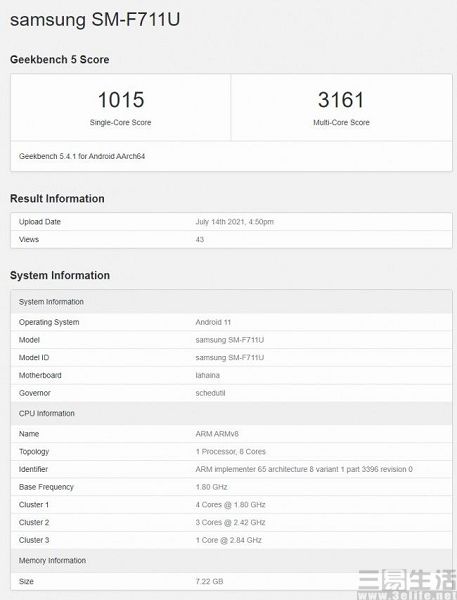Screen dimensions: 457x600
Task: Click the Single-Core Score label
Action: (x=121, y=122)
